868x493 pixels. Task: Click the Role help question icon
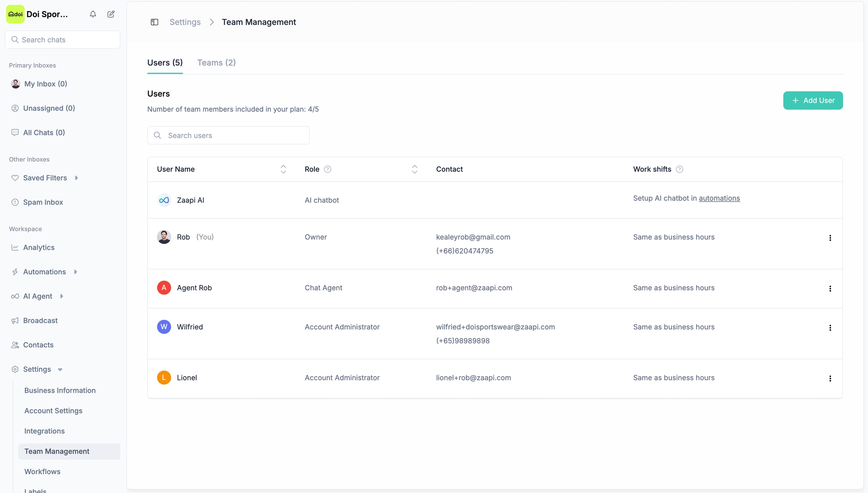[x=327, y=169]
